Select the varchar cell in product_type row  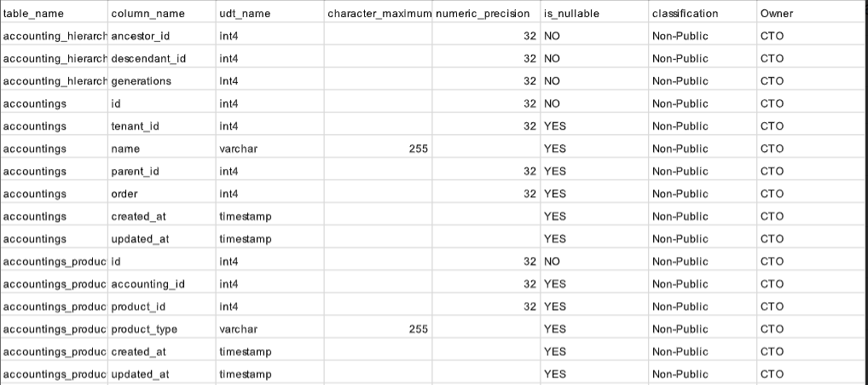(x=270, y=329)
